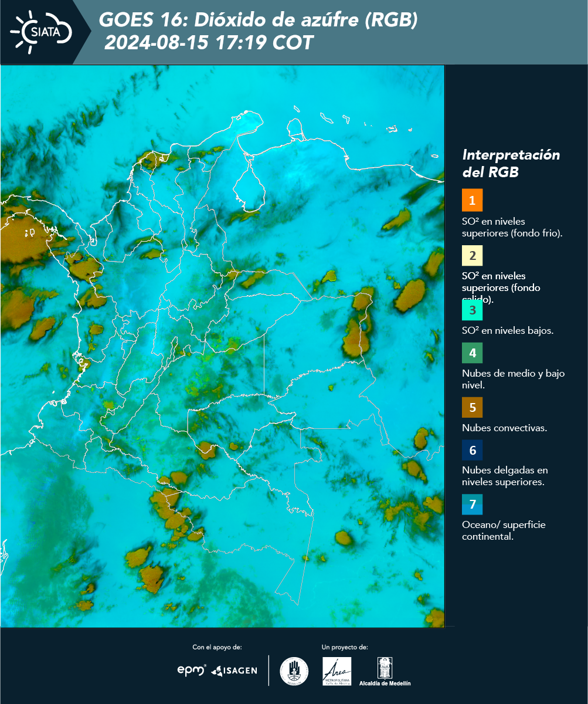Click the turquoise legend swatch numbered 3
588x704 pixels.
[x=472, y=310]
